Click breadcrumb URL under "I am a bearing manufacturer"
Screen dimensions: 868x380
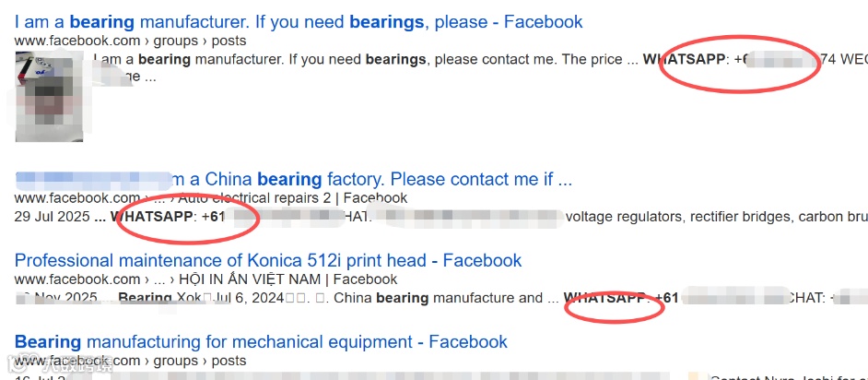point(130,41)
